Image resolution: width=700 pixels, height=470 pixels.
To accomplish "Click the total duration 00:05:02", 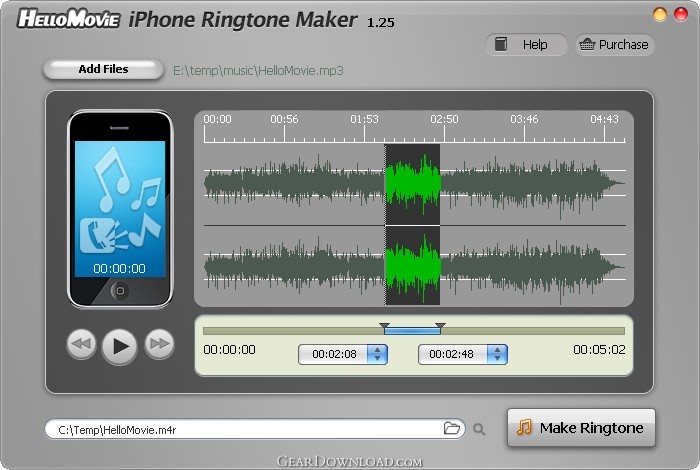I will [599, 349].
